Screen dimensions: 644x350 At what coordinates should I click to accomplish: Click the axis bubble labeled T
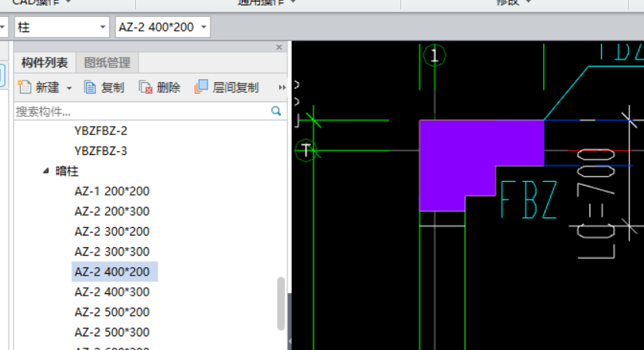coord(306,150)
